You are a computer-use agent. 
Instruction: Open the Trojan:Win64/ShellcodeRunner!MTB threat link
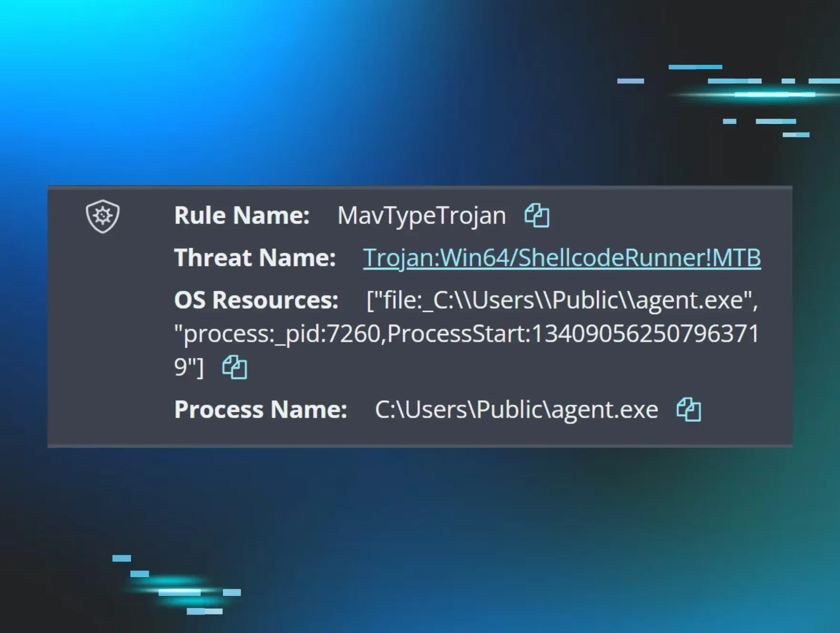(x=561, y=258)
